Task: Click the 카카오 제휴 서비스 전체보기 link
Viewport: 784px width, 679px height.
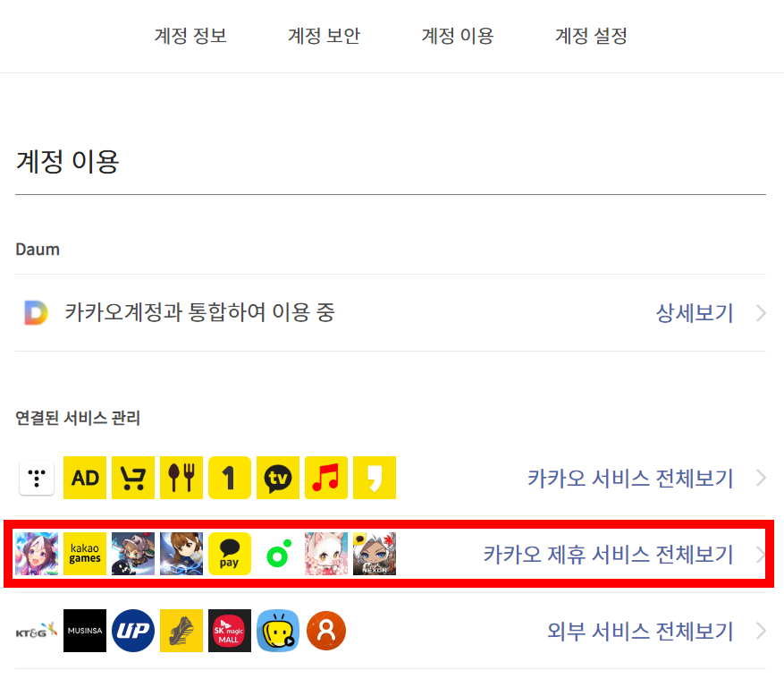Action: point(608,555)
